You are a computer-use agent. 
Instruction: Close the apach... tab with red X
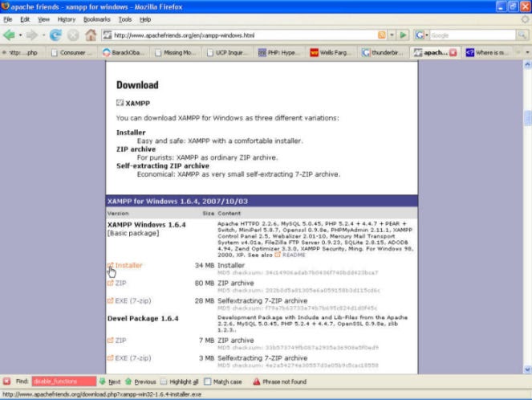click(453, 53)
